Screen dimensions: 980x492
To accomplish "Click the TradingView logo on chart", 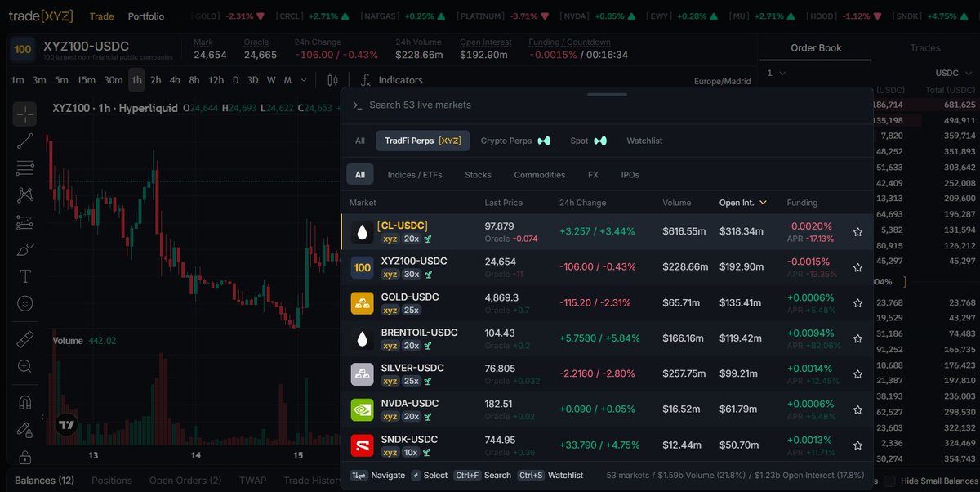I will [66, 424].
